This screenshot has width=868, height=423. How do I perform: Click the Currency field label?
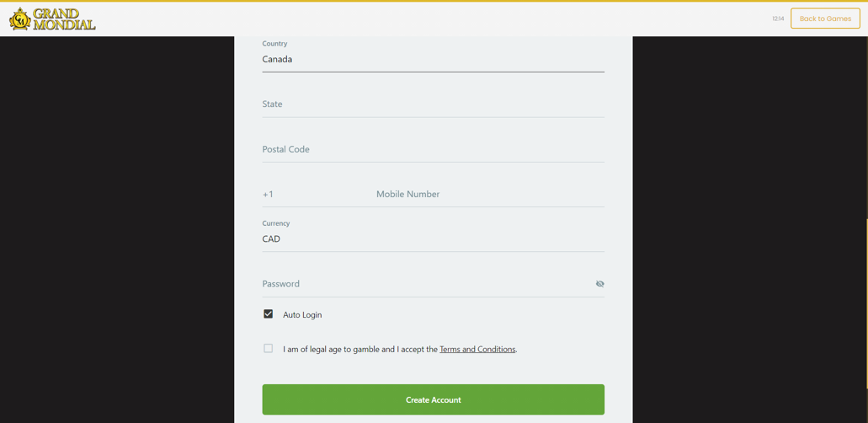(x=275, y=223)
